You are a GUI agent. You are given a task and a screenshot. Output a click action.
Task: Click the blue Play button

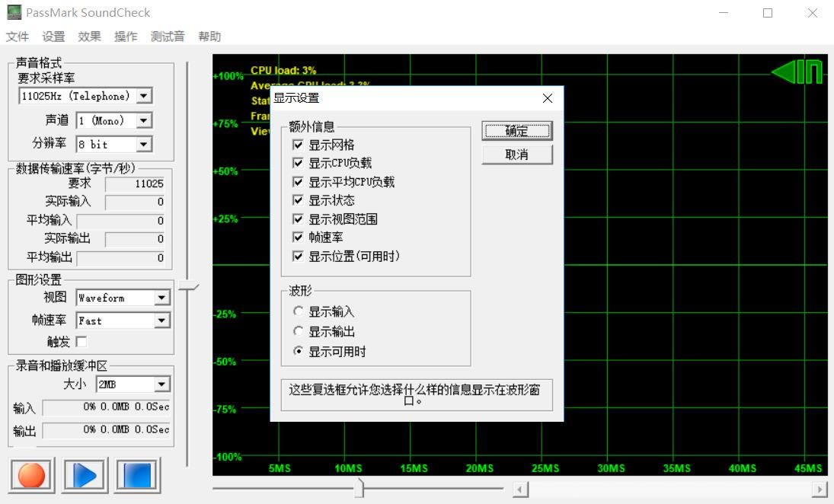click(85, 475)
